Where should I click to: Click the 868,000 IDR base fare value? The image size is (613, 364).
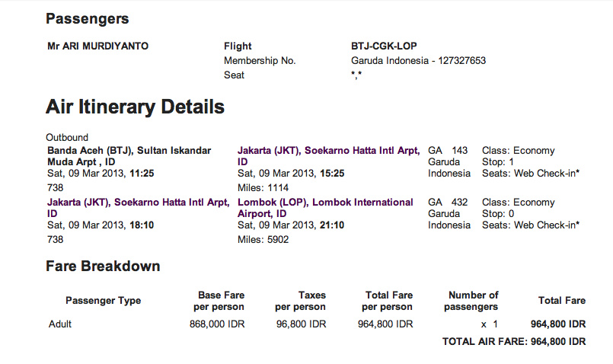pos(216,324)
